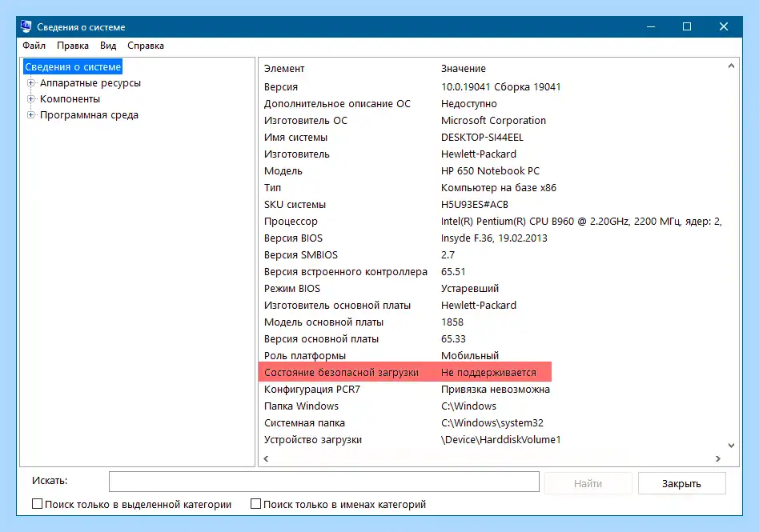This screenshot has height=532, width=759.
Task: Click the value HP 650 Notebook PC
Action: point(490,170)
